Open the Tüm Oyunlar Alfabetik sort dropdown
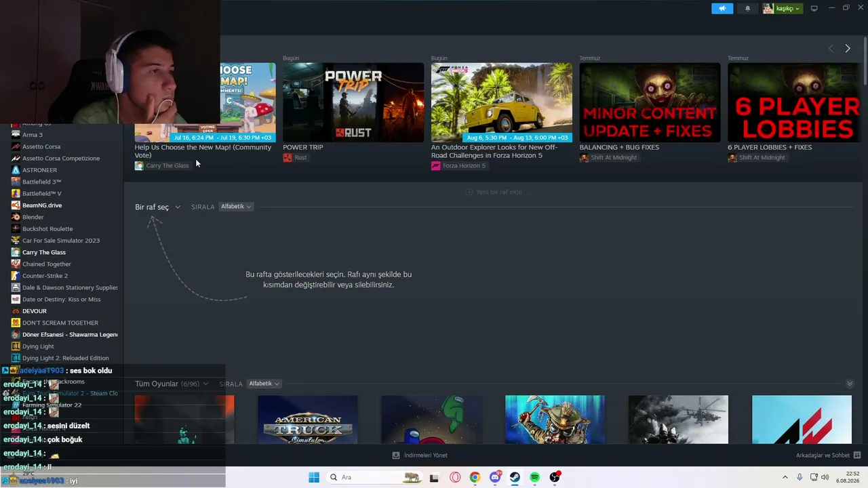868x488 pixels. 264,384
